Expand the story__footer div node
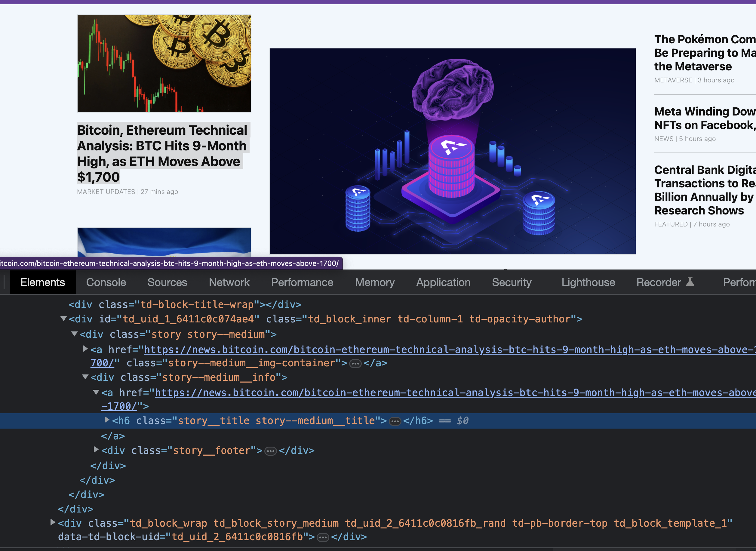The width and height of the screenshot is (756, 551). [96, 450]
